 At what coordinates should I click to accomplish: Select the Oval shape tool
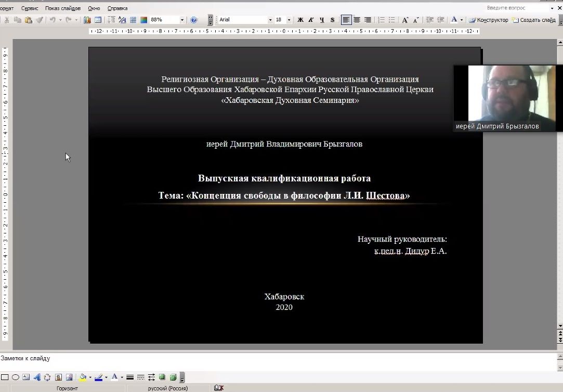(x=16, y=377)
